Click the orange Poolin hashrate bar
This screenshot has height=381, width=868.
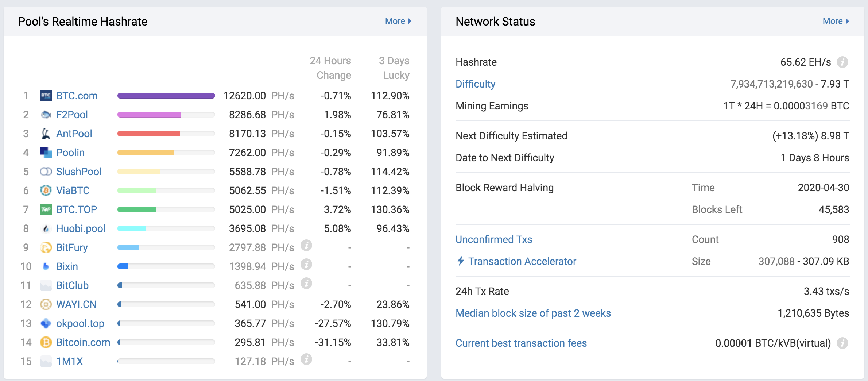[x=146, y=153]
